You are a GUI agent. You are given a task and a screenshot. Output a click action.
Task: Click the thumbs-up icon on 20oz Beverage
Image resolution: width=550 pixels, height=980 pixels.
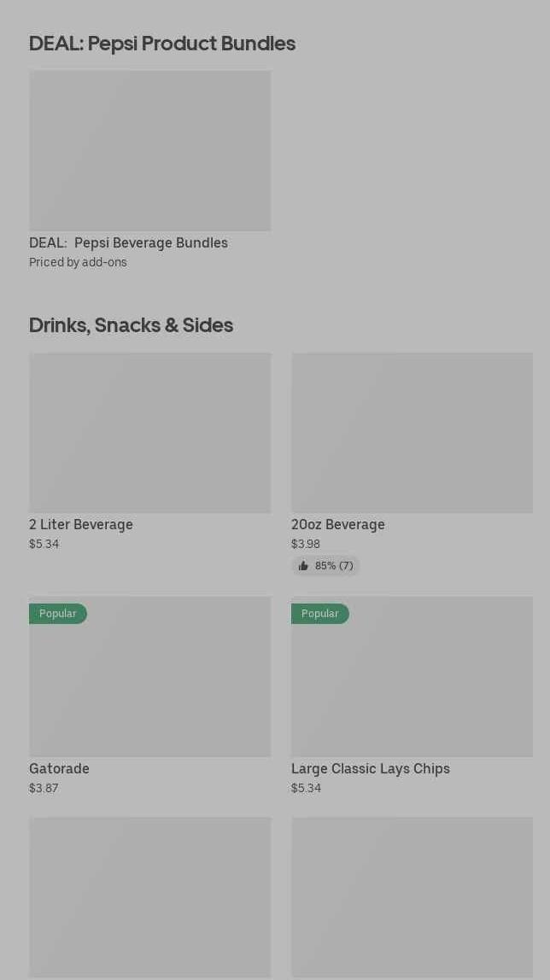(303, 566)
